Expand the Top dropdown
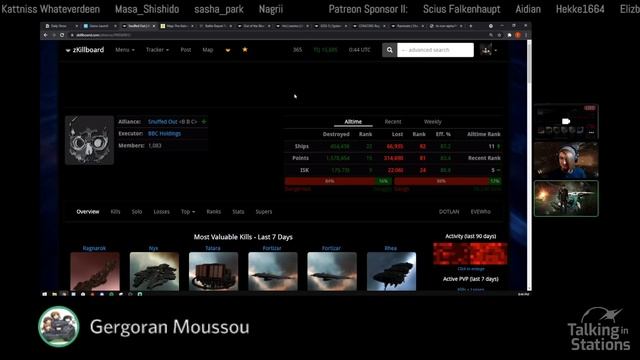 pyautogui.click(x=188, y=211)
